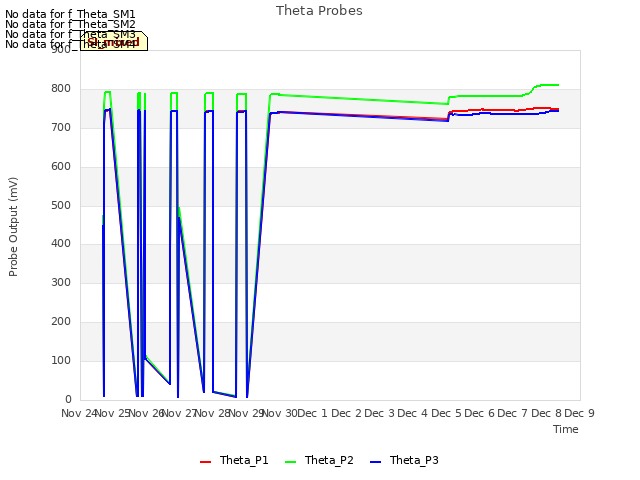Click the Time axis label
This screenshot has width=640, height=480.
pyautogui.click(x=566, y=429)
